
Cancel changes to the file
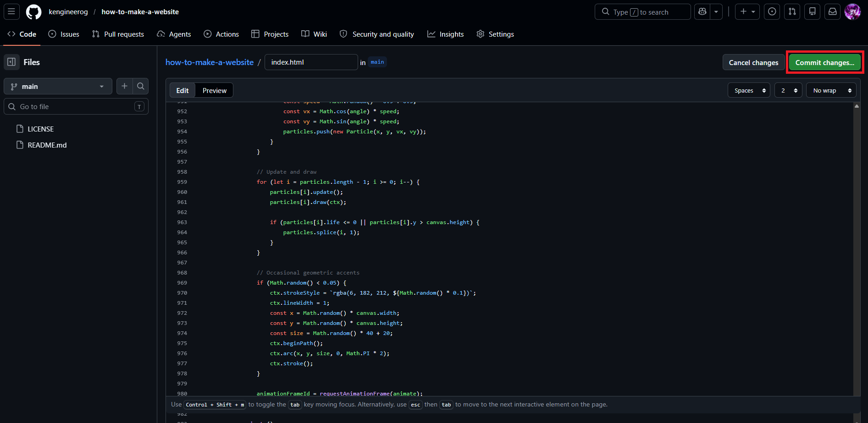[754, 63]
